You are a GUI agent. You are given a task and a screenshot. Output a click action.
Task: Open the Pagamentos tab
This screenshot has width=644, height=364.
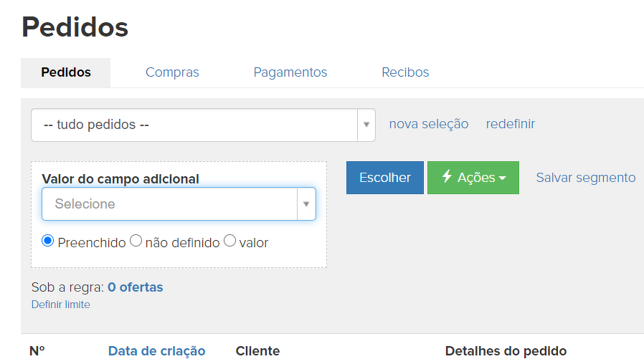290,72
